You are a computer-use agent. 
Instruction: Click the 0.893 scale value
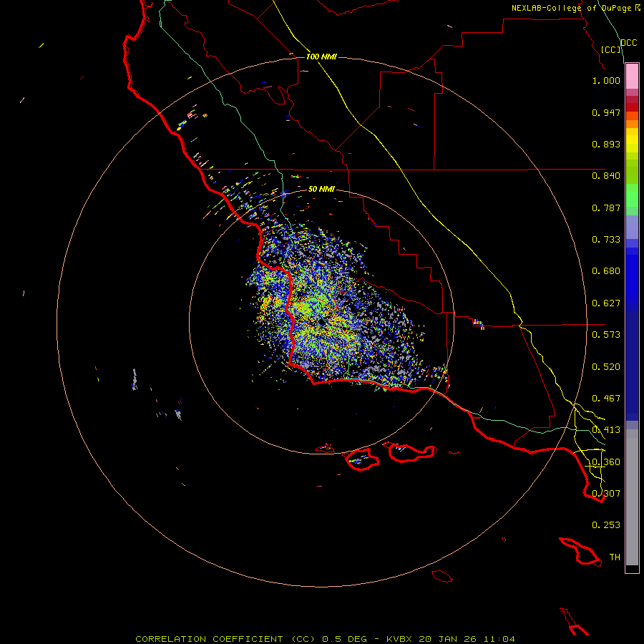click(x=606, y=144)
